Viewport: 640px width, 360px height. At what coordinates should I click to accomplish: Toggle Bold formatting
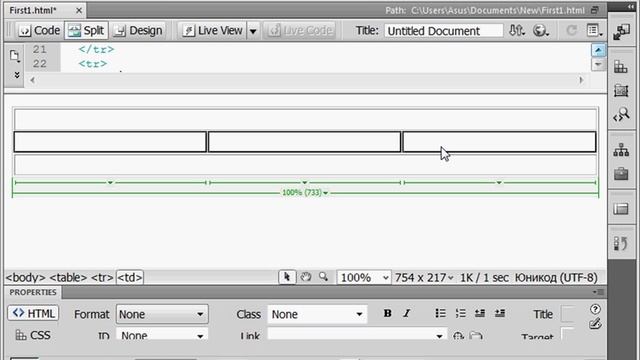tap(387, 313)
